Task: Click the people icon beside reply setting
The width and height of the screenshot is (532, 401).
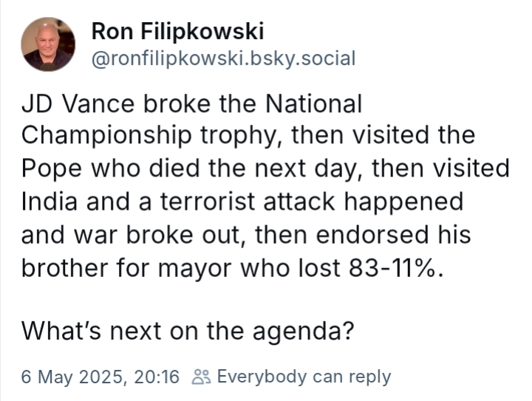Action: click(x=200, y=377)
